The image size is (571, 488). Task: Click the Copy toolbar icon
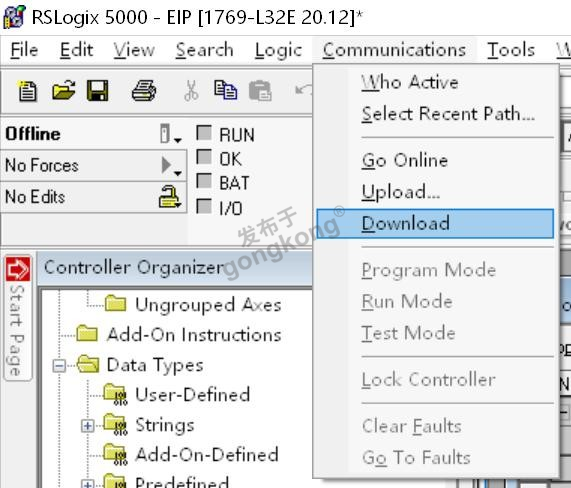point(225,90)
